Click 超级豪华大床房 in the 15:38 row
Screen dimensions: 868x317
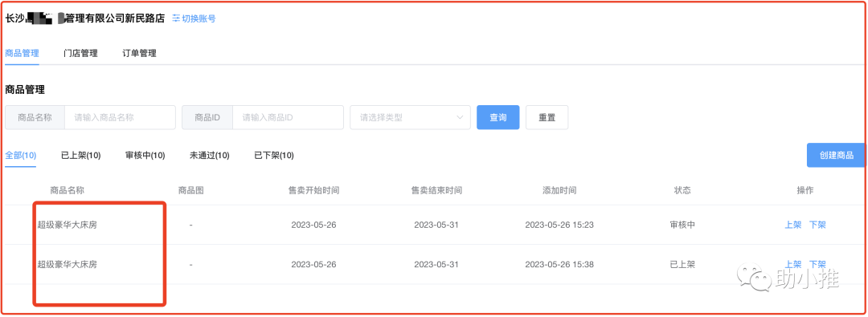pyautogui.click(x=67, y=265)
